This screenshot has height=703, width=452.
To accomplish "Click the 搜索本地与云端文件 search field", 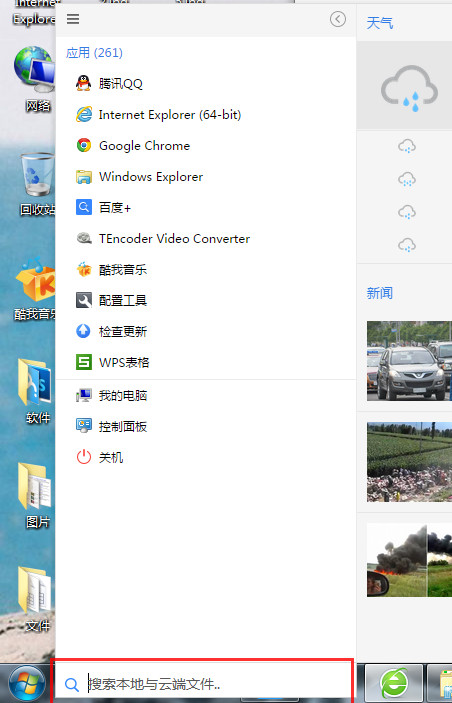I will click(203, 684).
